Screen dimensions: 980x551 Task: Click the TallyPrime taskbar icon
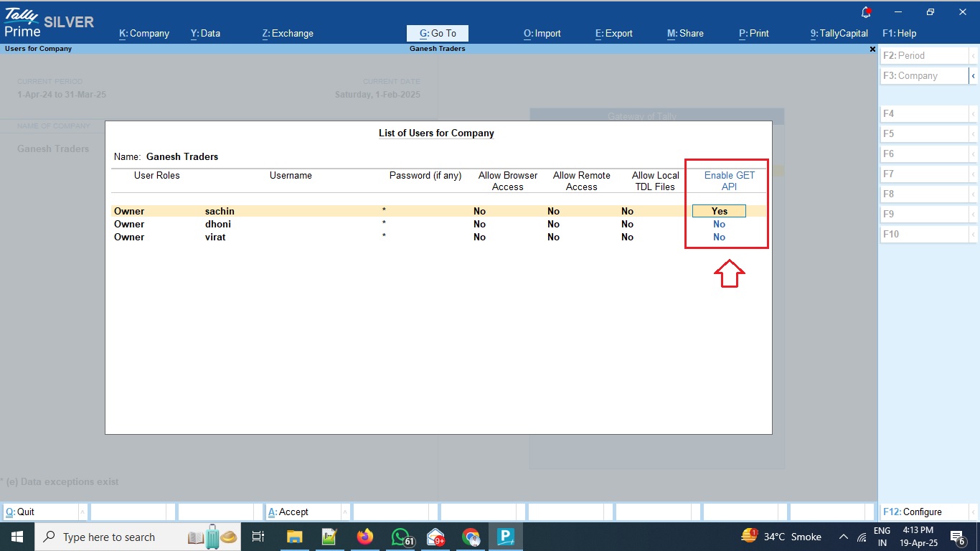coord(506,537)
